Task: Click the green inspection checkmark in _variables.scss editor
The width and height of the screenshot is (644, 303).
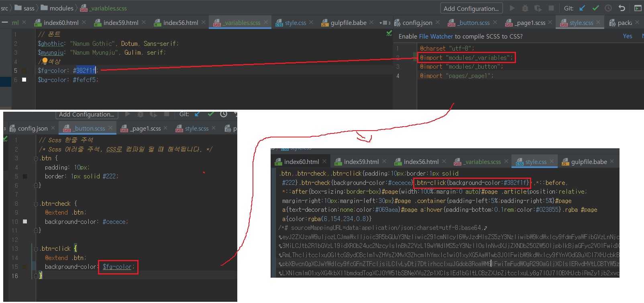Action: tap(389, 33)
